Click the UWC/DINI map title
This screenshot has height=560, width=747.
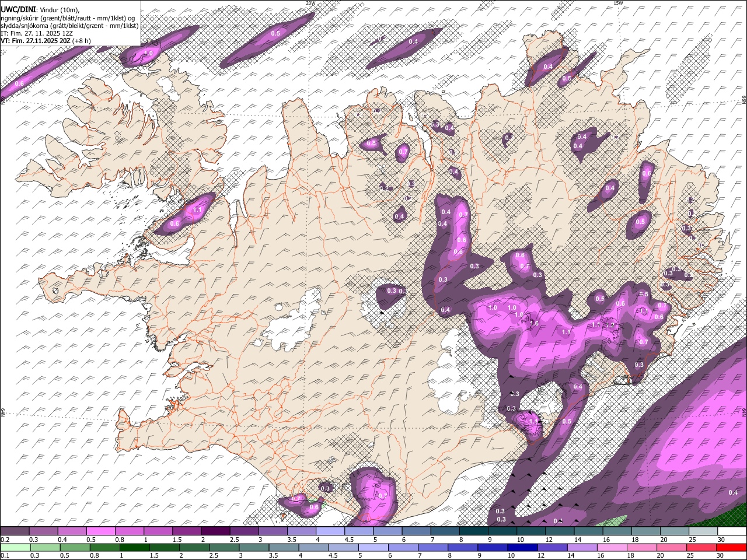click(x=18, y=9)
